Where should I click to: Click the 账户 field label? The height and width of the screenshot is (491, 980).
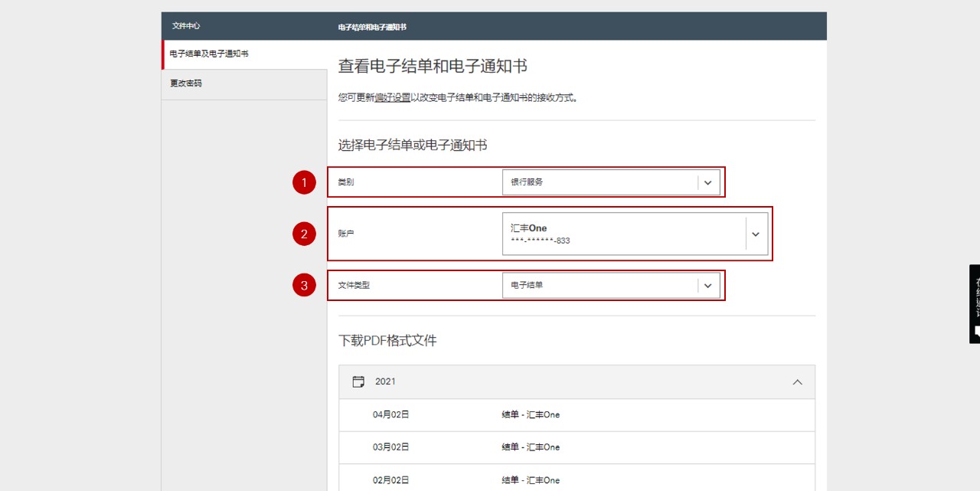[346, 234]
